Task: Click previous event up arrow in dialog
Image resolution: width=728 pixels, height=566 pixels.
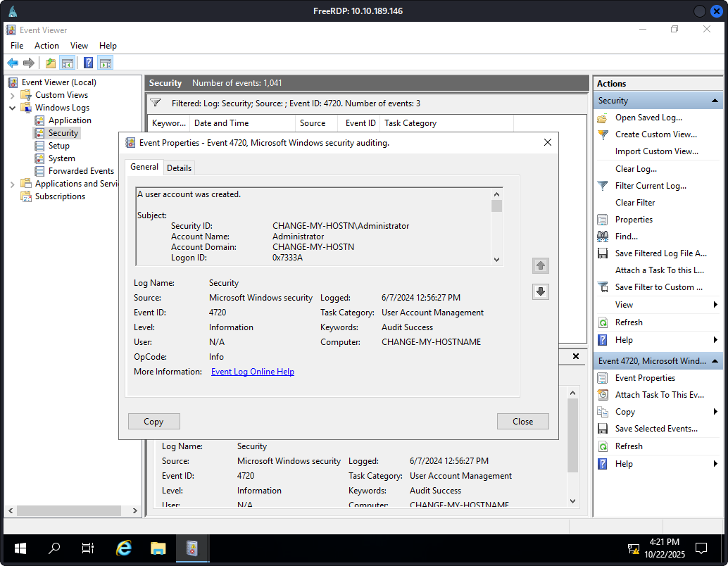Action: click(541, 265)
